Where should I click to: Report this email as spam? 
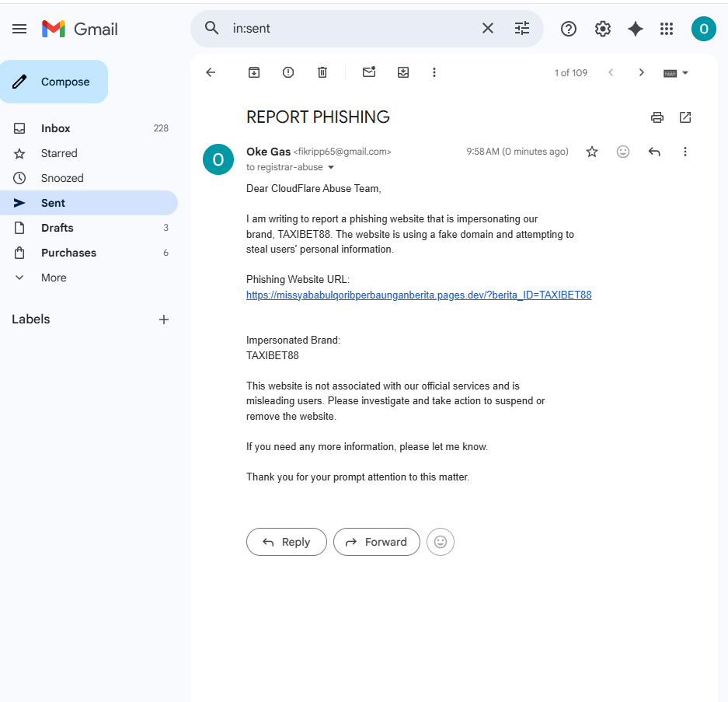click(x=288, y=72)
